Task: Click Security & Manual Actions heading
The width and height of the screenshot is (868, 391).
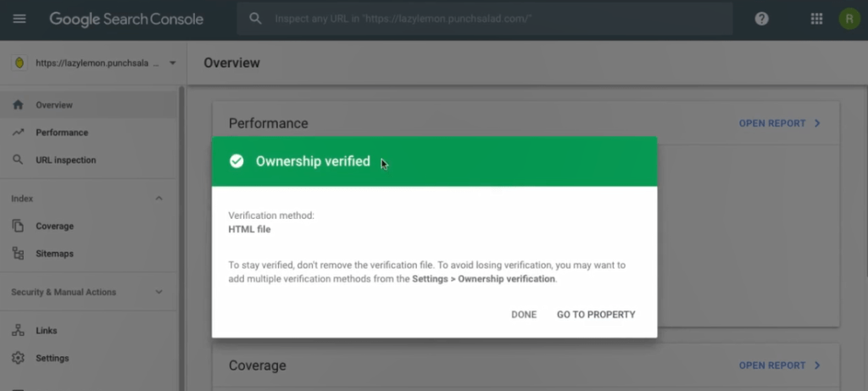Action: click(64, 292)
